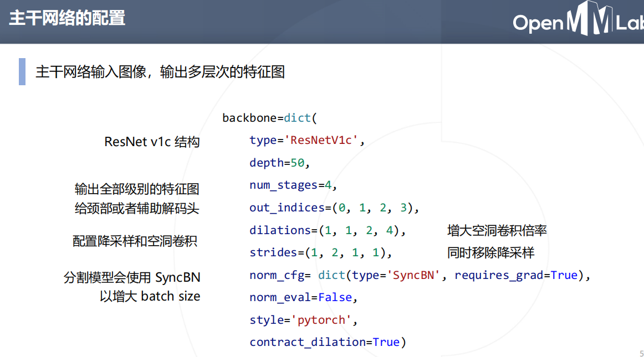The image size is (644, 357).
Task: Click the contract_dilation=True) line
Action: point(328,342)
